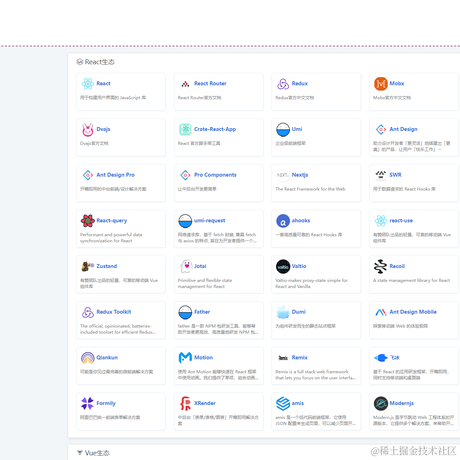The width and height of the screenshot is (460, 460).
Task: Click the Qiankun rainbow arc icon
Action: pyautogui.click(x=88, y=358)
